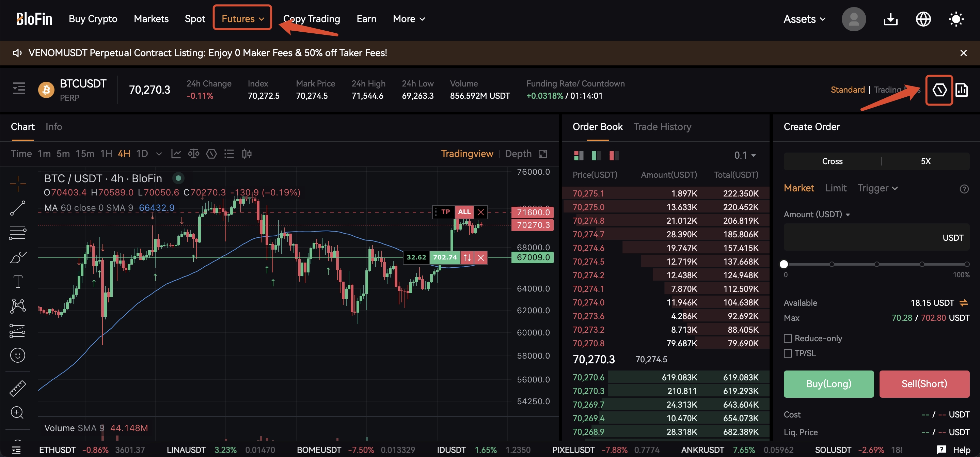Open the 5X leverage selector

coord(926,161)
